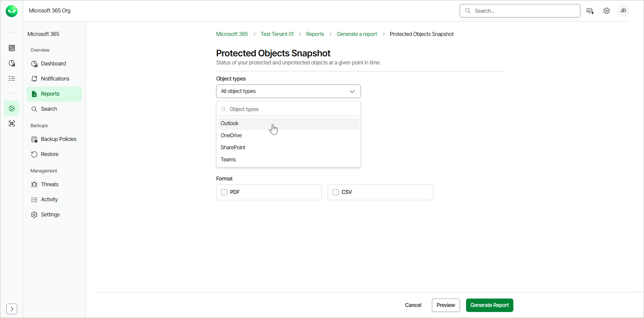Image resolution: width=644 pixels, height=318 pixels.
Task: Open the task list icon in left rail
Action: [x=12, y=78]
